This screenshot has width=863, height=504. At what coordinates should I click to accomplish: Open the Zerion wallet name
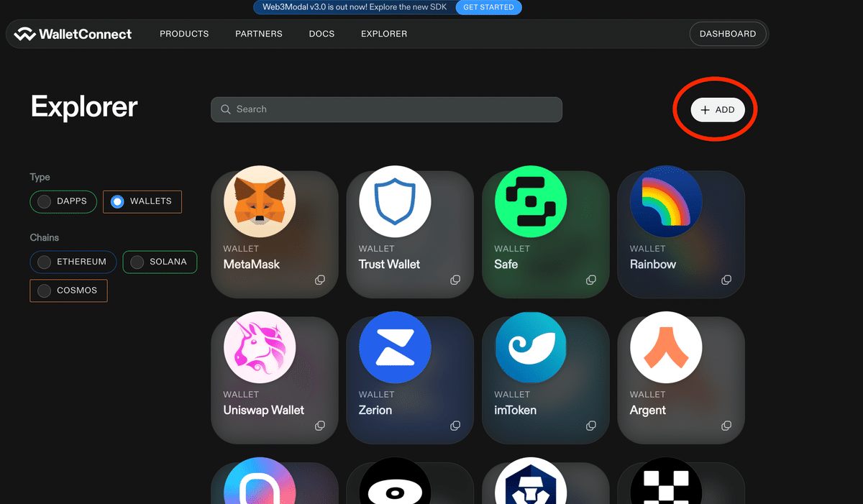tap(375, 410)
